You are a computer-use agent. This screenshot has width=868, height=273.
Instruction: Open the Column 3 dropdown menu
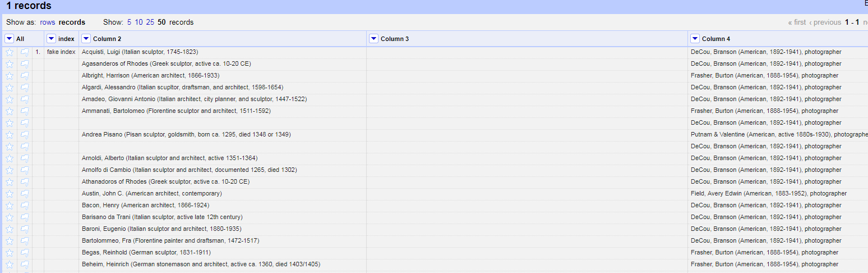tap(373, 39)
